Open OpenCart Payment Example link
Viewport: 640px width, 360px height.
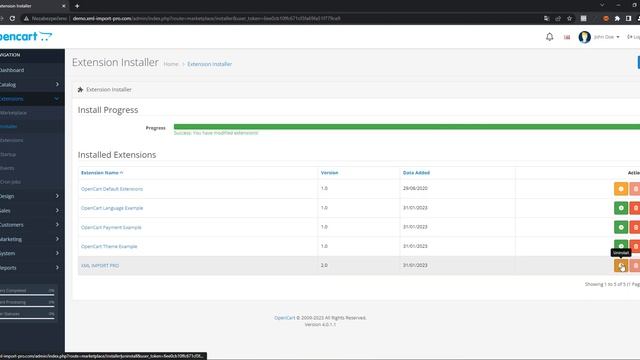111,227
